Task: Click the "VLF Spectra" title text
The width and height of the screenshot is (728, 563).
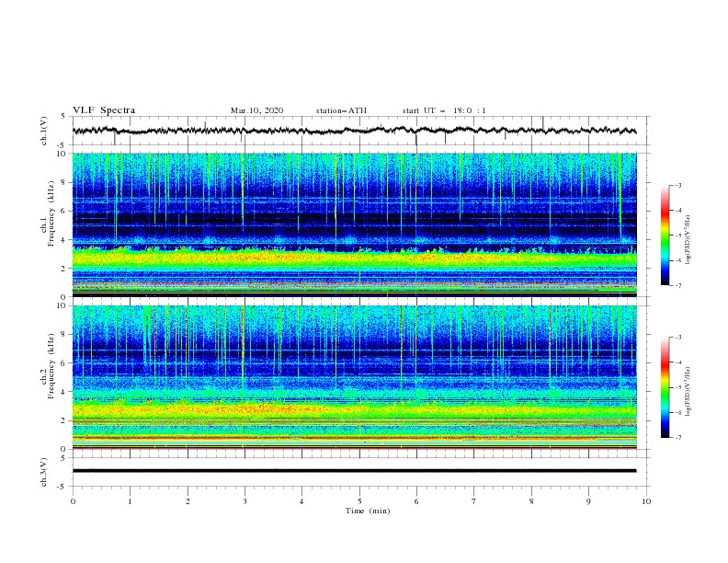Action: [104, 110]
